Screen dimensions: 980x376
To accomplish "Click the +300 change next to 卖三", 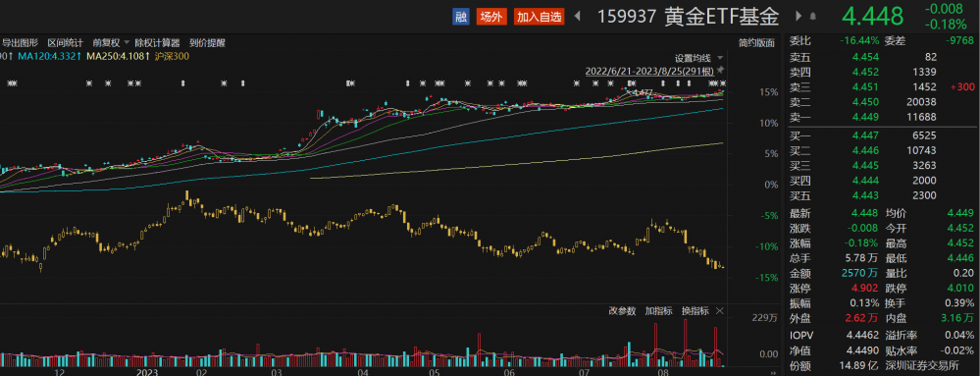I will point(962,87).
